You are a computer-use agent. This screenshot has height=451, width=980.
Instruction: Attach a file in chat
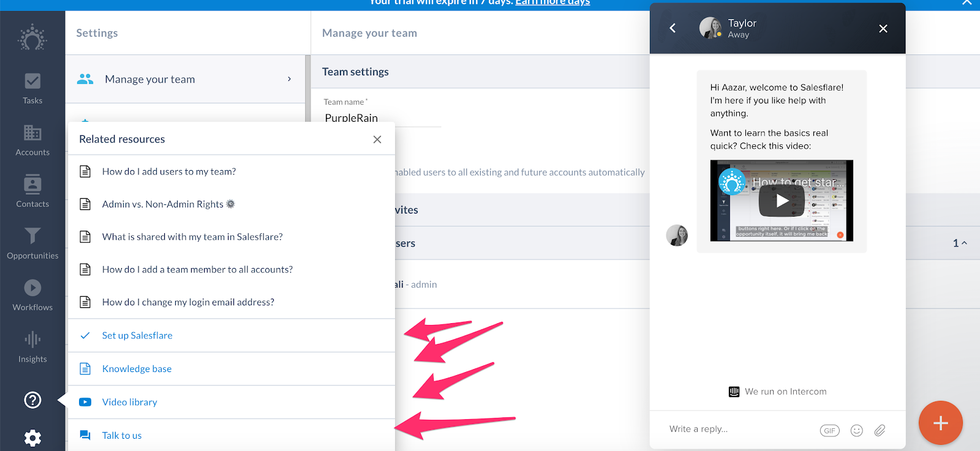coord(880,431)
